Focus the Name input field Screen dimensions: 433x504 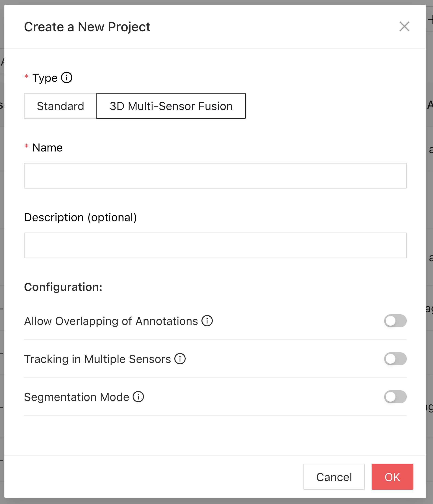click(x=215, y=176)
